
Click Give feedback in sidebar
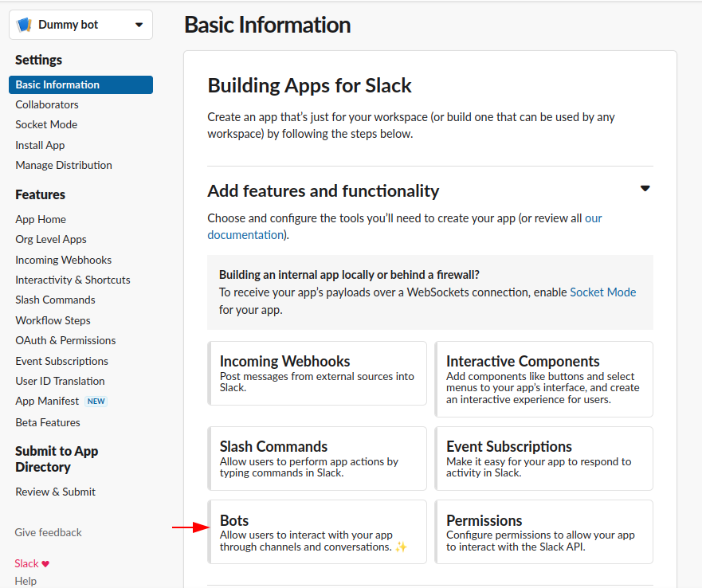pyautogui.click(x=48, y=532)
